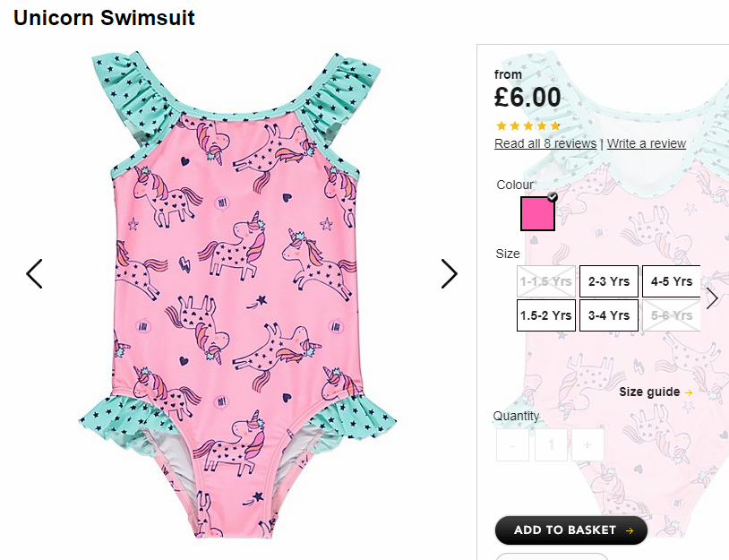The image size is (729, 560).
Task: Show previous product image with left arrow
Action: (x=34, y=274)
